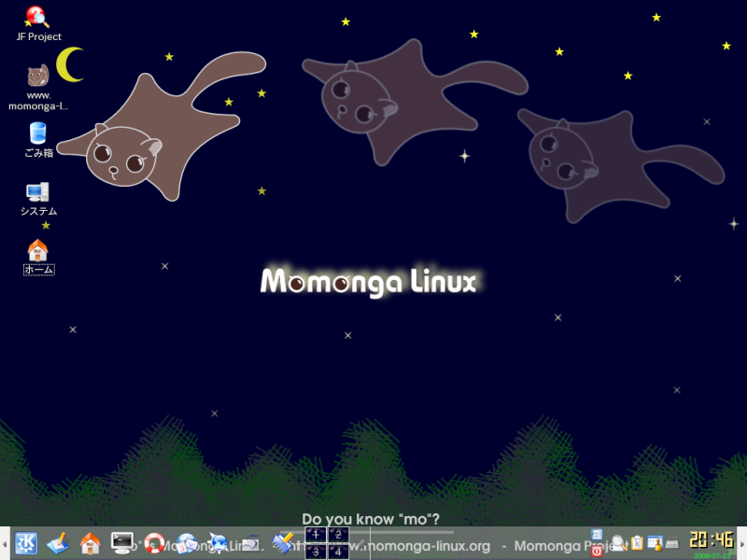The width and height of the screenshot is (747, 560).
Task: Open the ごみ箱 trash icon
Action: click(38, 140)
